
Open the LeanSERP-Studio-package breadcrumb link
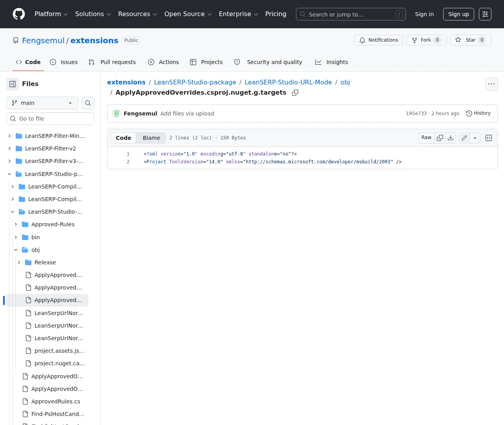pyautogui.click(x=195, y=82)
